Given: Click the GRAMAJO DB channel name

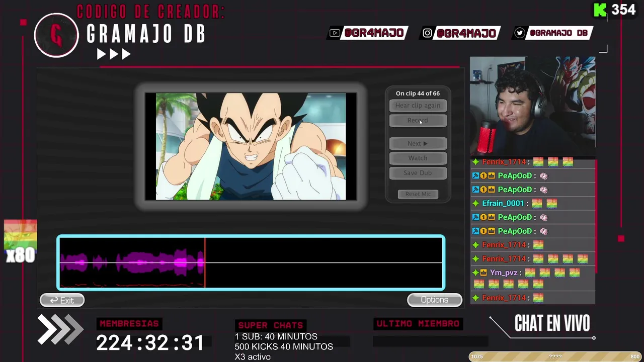Looking at the screenshot, I should click(x=146, y=34).
